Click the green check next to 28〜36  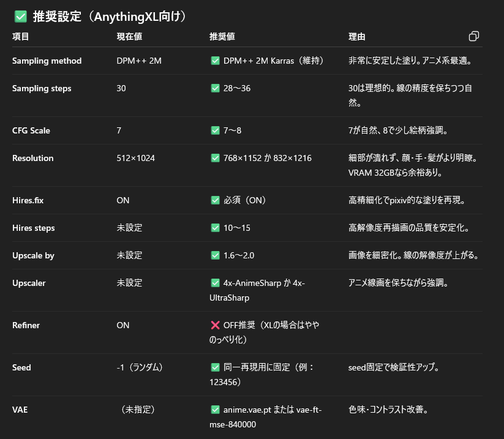tap(215, 88)
